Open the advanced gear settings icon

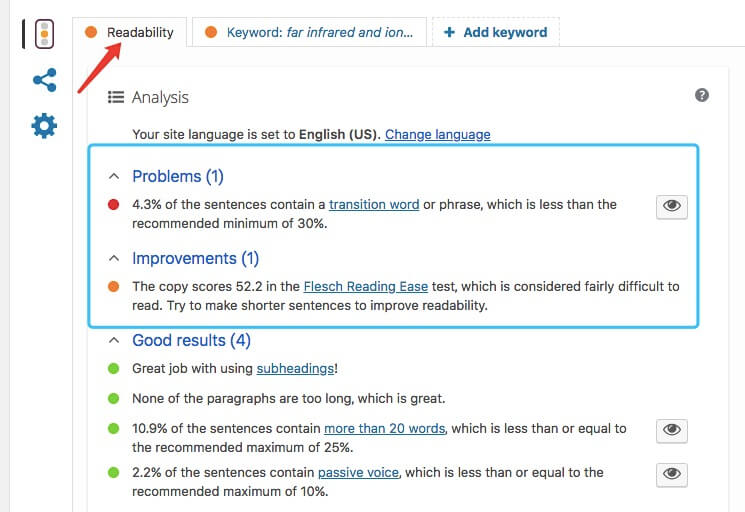44,125
